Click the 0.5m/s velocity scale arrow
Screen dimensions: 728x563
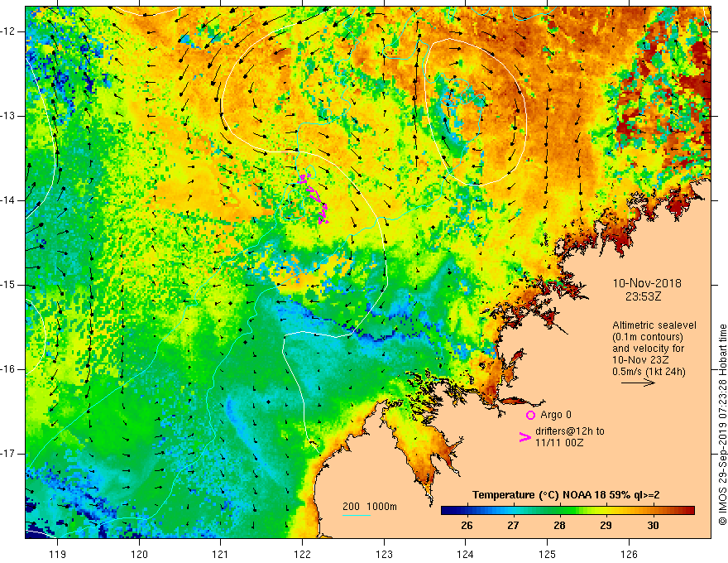638,383
